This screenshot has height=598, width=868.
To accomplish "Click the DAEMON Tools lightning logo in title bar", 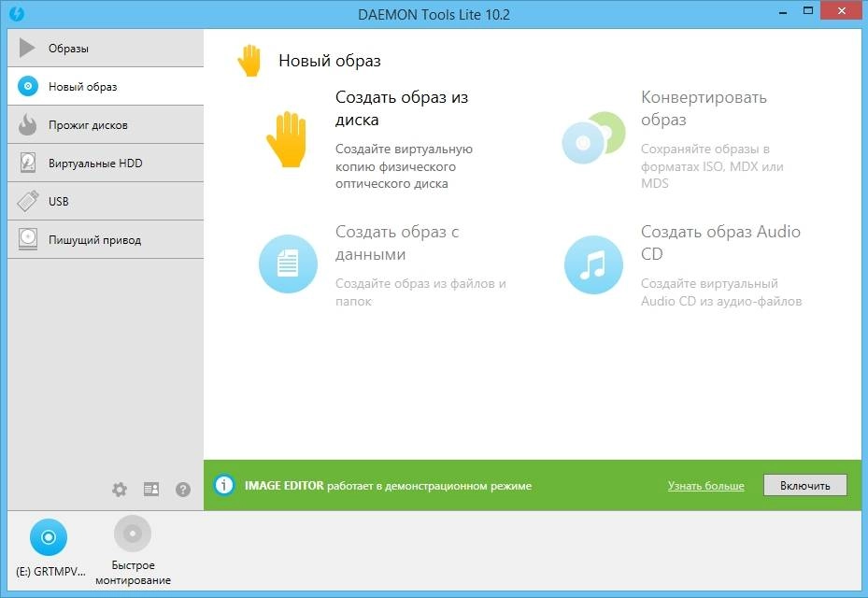I will tap(17, 14).
